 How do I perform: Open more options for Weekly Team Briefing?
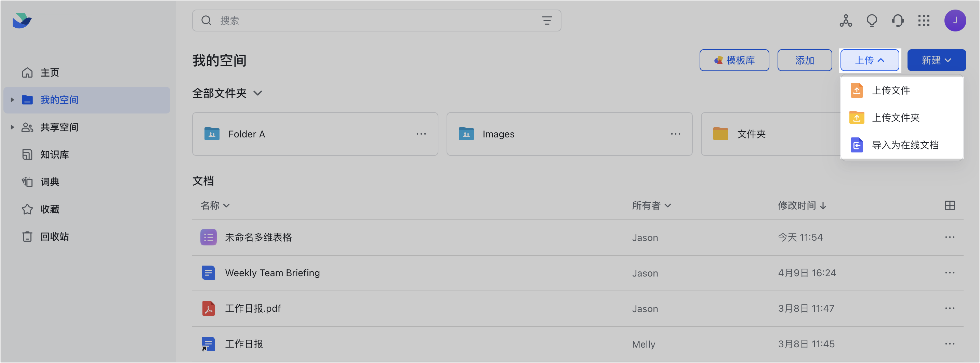click(x=950, y=272)
